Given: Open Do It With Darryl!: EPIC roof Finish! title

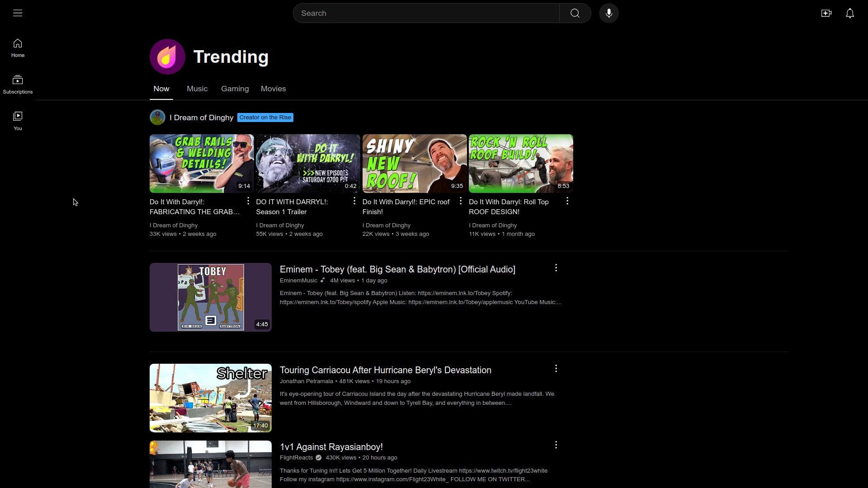Looking at the screenshot, I should pyautogui.click(x=406, y=207).
